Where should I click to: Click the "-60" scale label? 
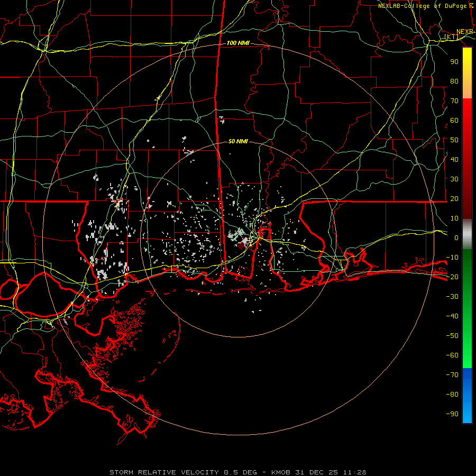point(452,355)
